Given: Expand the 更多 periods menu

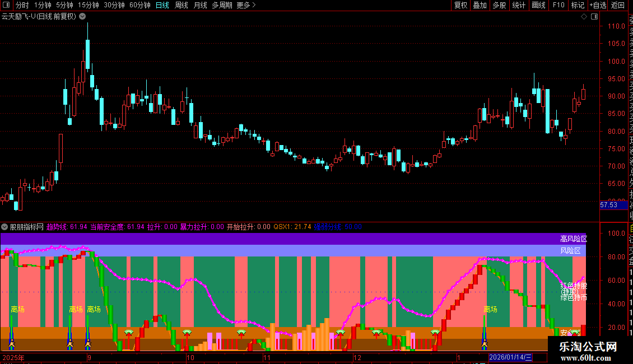Looking at the screenshot, I should (x=246, y=5).
